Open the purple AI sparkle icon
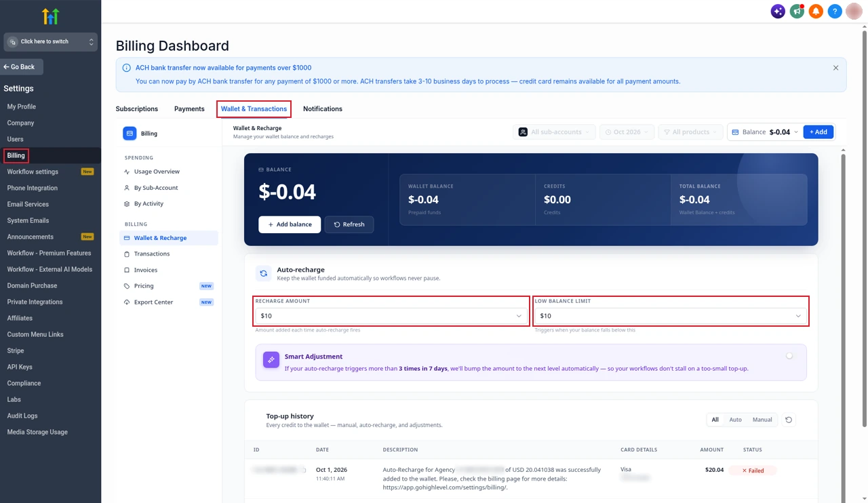 click(778, 12)
